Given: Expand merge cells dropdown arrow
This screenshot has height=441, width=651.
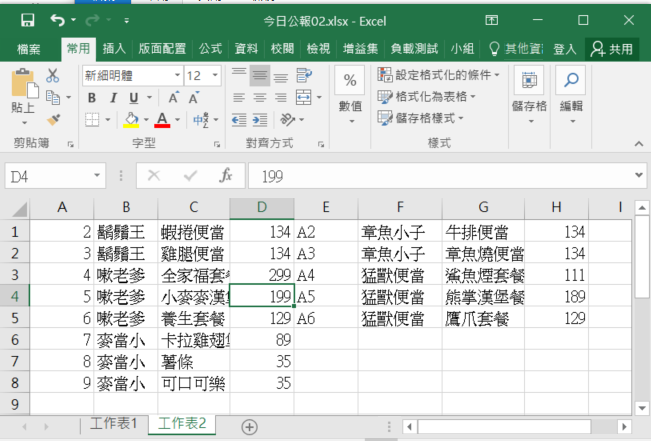Looking at the screenshot, I should (x=319, y=98).
